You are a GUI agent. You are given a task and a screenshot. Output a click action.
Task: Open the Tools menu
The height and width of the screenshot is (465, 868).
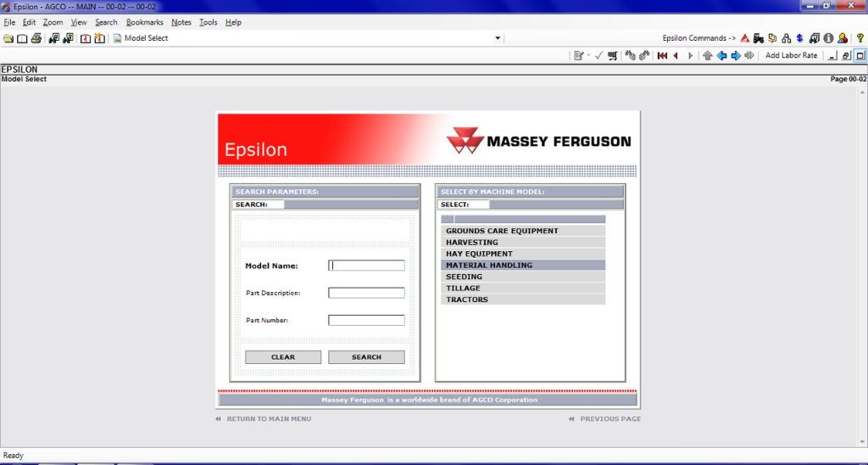click(209, 22)
